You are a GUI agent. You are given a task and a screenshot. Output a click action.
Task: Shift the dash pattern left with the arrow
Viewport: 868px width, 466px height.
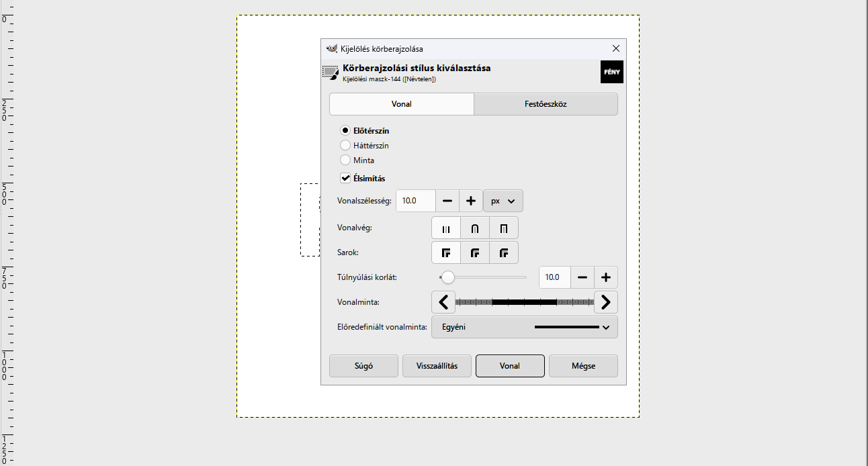(x=443, y=302)
